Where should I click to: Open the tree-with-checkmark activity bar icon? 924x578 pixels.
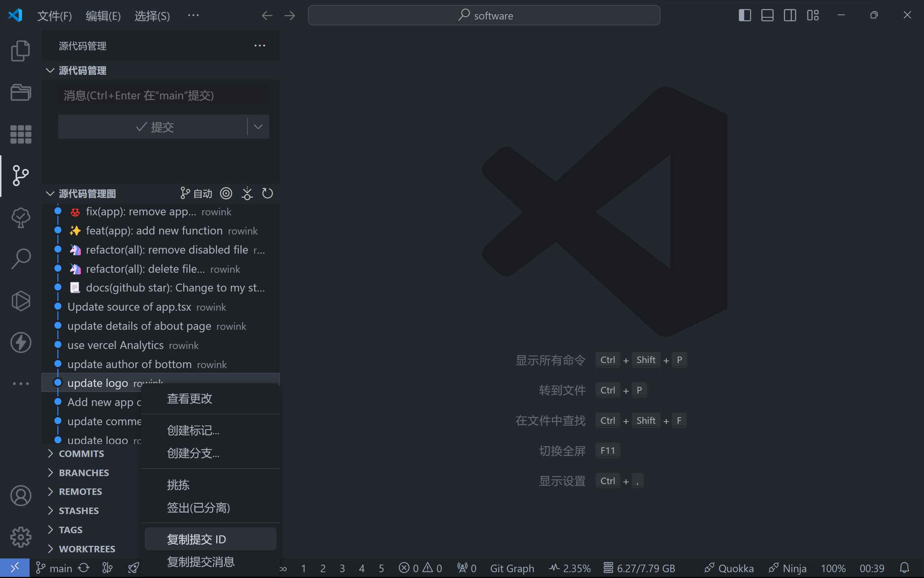21,218
